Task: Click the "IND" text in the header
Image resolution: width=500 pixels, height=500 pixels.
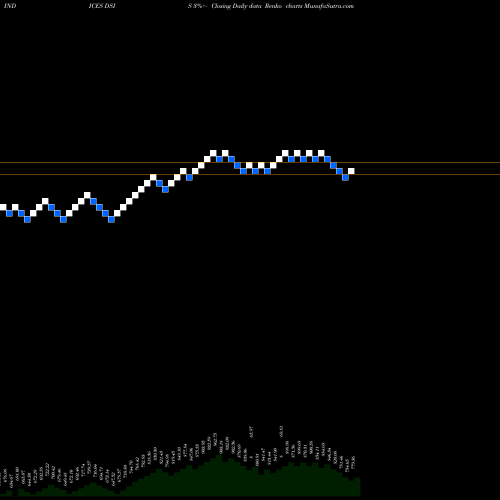Action: coord(10,6)
